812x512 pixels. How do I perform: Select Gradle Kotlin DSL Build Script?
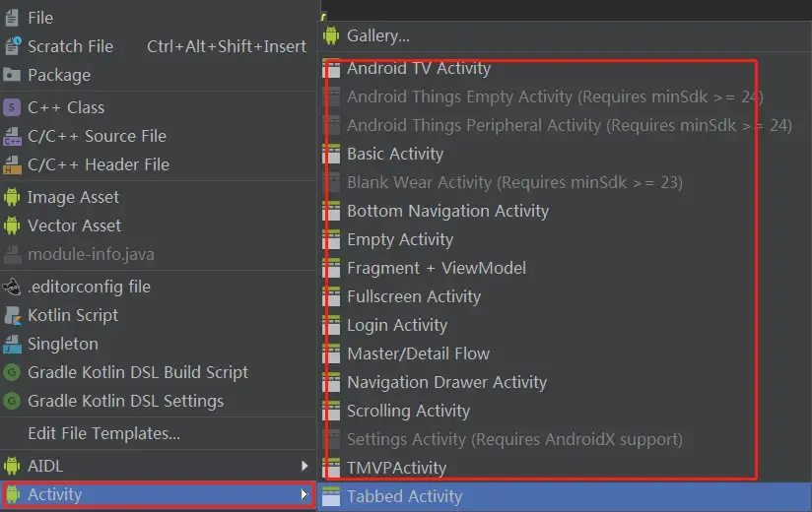point(137,372)
